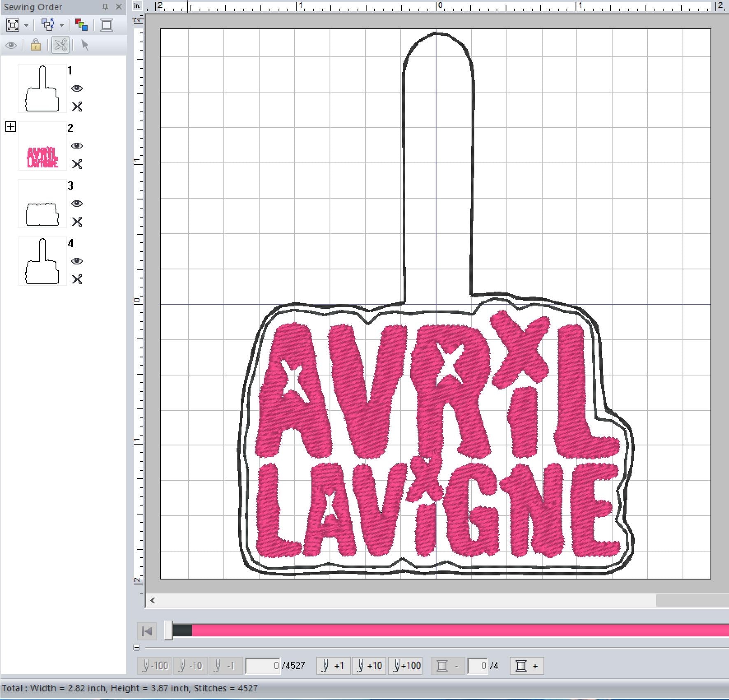Toggle the scissors trim icon for item 1
The height and width of the screenshot is (700, 729).
[x=77, y=107]
